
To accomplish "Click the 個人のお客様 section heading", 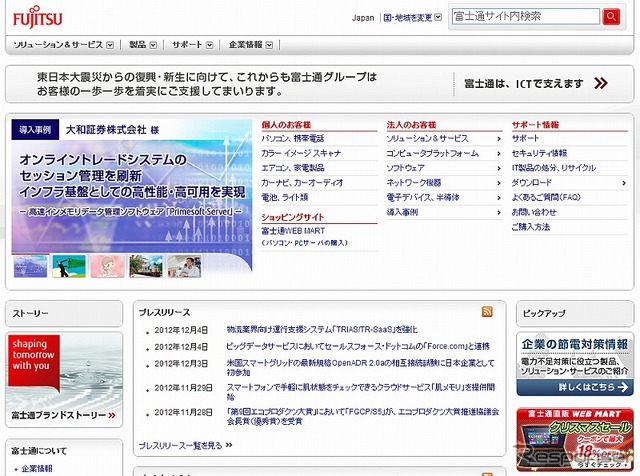I will (x=286, y=125).
